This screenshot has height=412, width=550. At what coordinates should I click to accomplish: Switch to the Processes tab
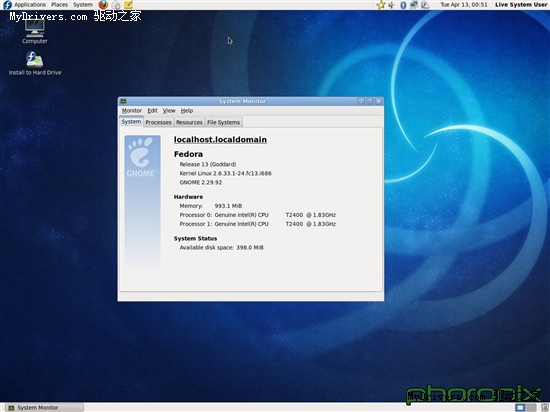tap(159, 122)
